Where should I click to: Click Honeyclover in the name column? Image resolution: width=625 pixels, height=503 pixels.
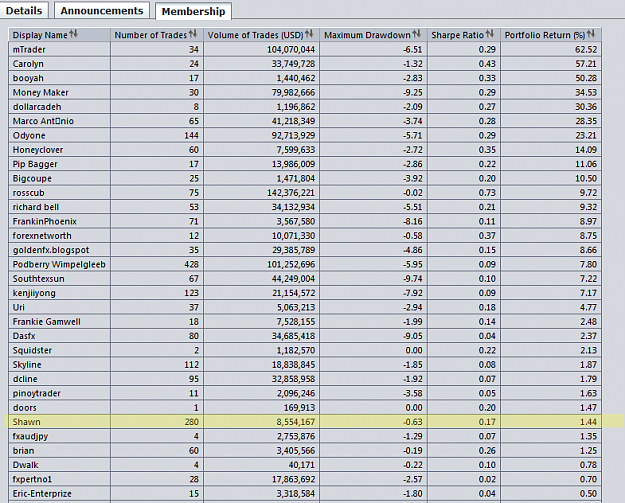(38, 150)
